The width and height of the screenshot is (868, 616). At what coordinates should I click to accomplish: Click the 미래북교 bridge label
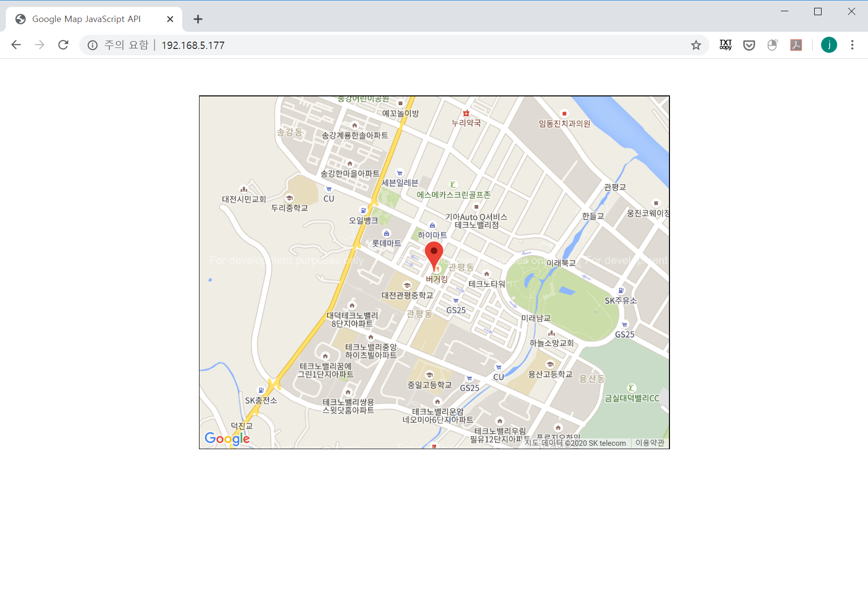pyautogui.click(x=561, y=263)
